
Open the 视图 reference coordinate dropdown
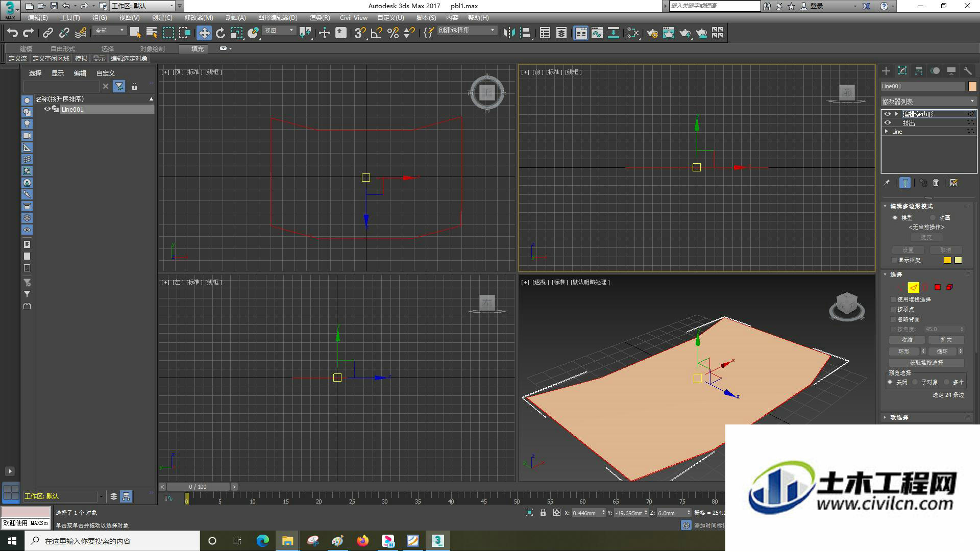tap(279, 31)
